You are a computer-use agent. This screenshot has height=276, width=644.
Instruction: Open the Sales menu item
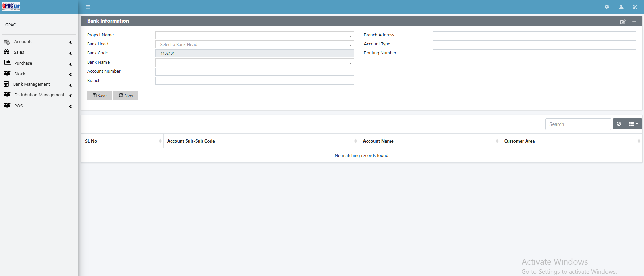(x=19, y=52)
